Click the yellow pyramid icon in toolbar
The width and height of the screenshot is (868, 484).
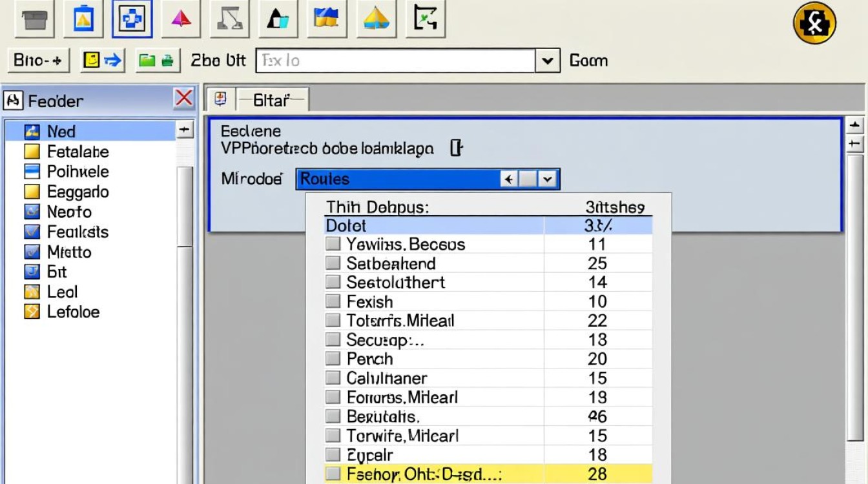tap(377, 19)
